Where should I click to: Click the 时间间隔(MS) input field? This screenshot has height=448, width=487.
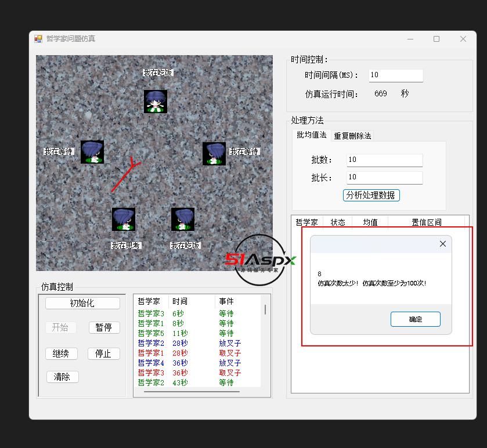coord(395,75)
